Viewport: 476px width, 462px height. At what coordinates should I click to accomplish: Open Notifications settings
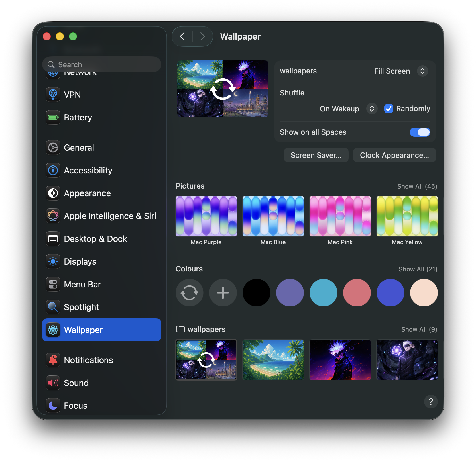tap(102, 360)
